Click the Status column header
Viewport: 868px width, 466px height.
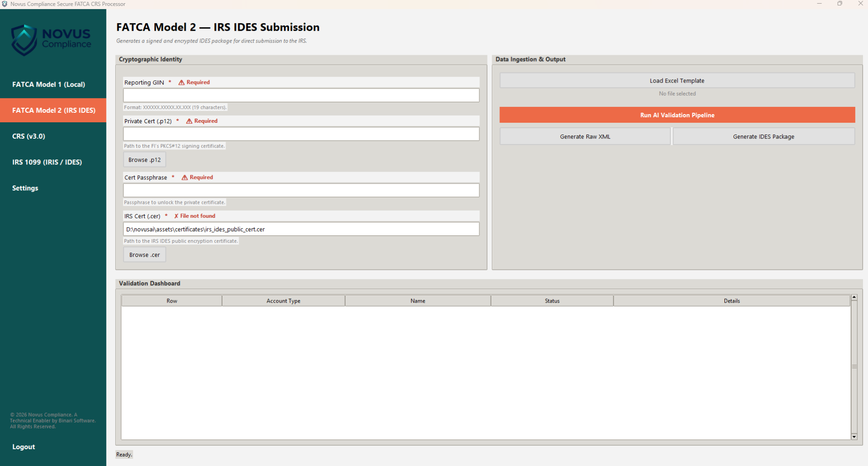[552, 301]
